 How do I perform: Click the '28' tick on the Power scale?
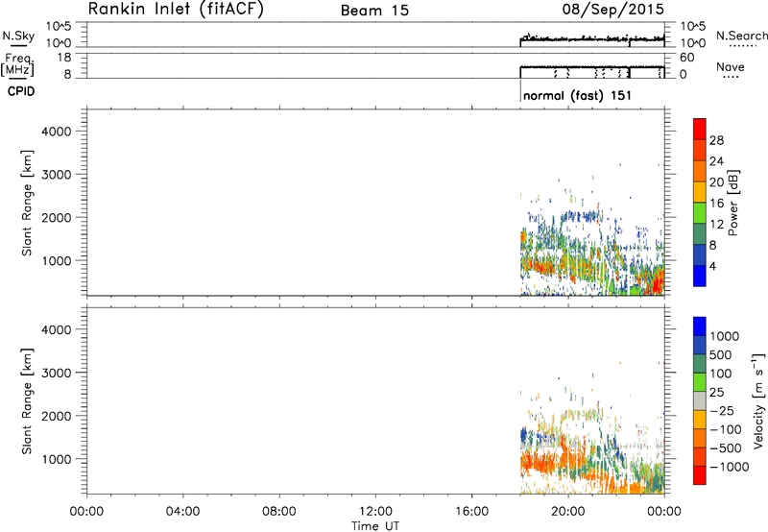[716, 140]
